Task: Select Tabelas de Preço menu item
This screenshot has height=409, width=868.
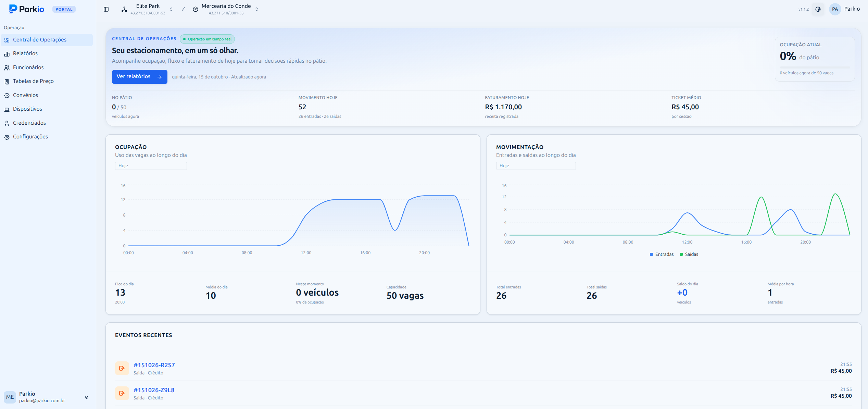Action: (x=47, y=81)
